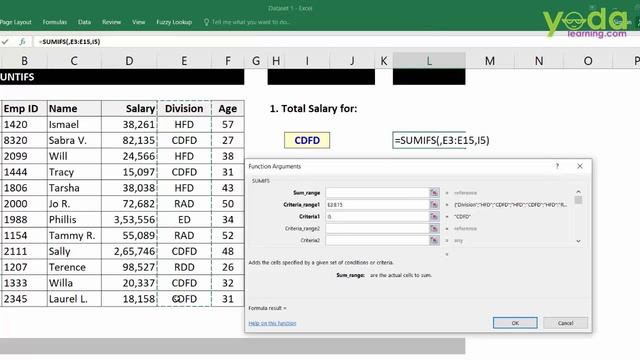Select Emp ID cell 2111

pyautogui.click(x=24, y=251)
